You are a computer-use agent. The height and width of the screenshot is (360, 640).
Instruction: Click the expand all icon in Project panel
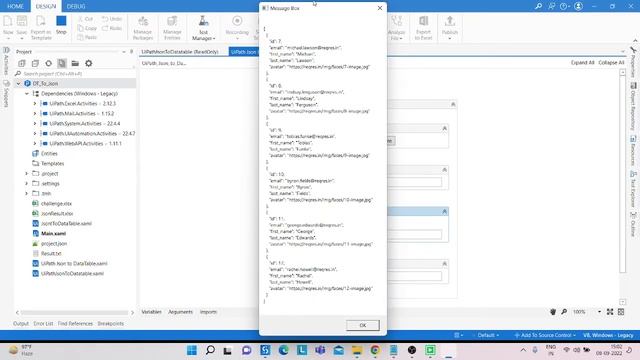coord(22,63)
